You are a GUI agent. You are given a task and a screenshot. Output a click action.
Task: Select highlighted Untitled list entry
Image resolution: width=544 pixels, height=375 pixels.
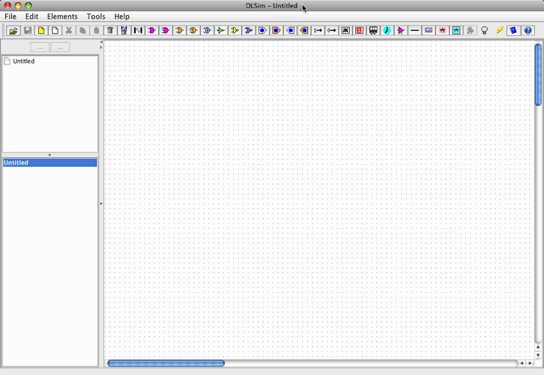[x=50, y=163]
